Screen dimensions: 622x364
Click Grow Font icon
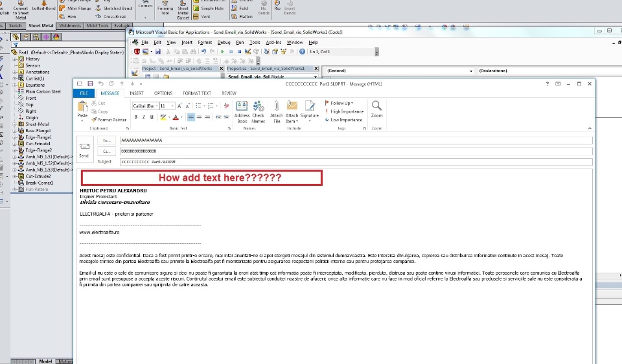(x=179, y=106)
